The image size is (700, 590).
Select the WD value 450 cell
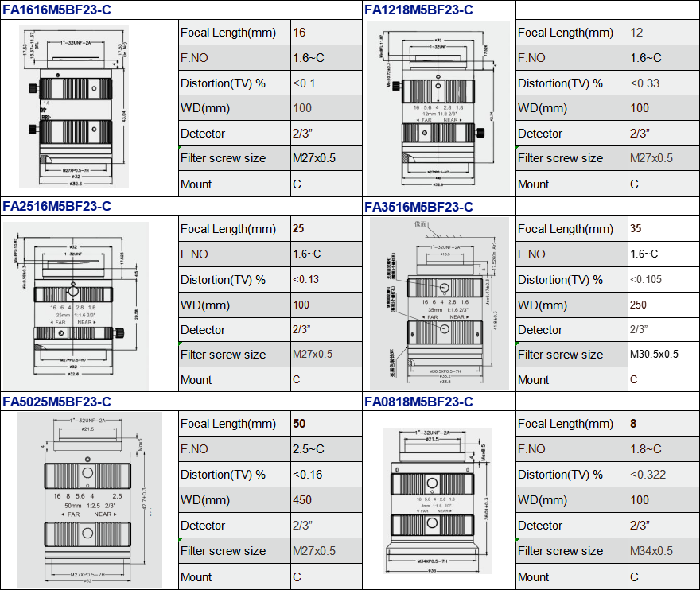click(326, 500)
